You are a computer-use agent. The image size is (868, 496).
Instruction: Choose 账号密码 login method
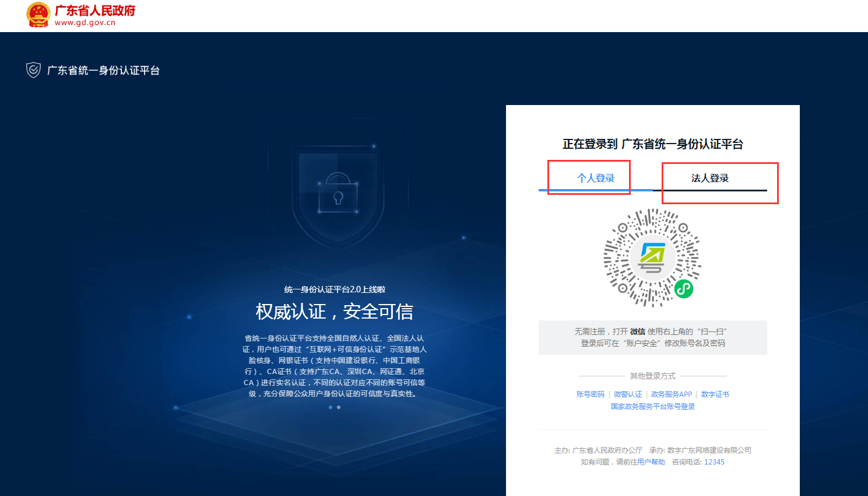point(590,394)
